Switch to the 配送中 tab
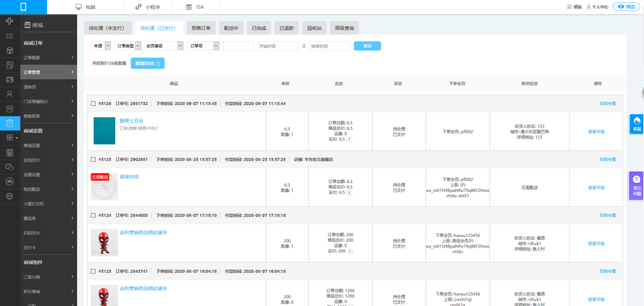 point(231,28)
